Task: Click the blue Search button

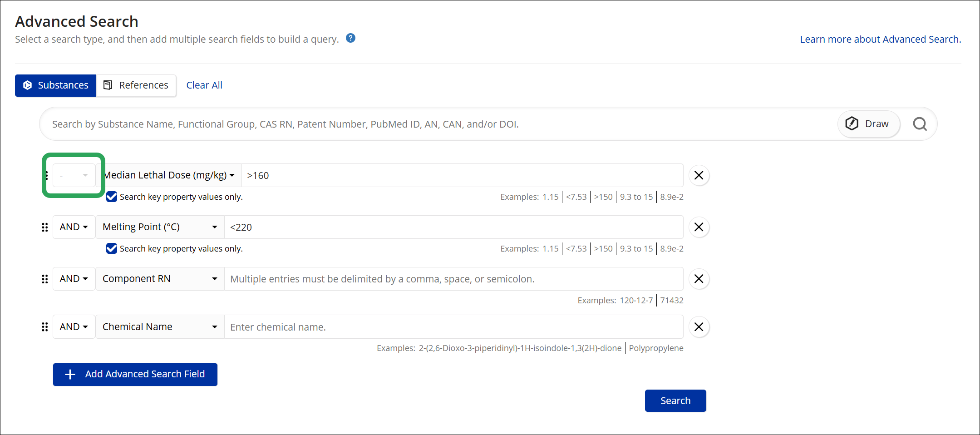Action: 675,401
